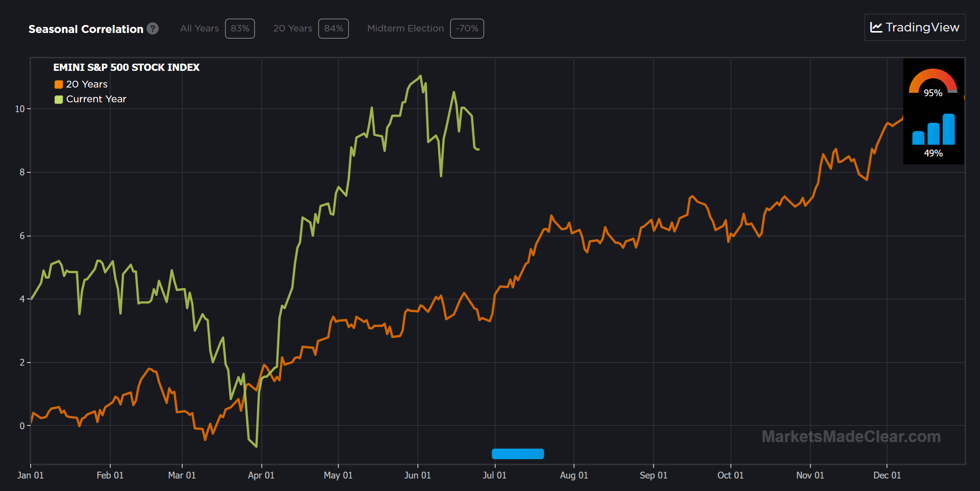The height and width of the screenshot is (491, 980).
Task: Click the 'All Years' label text
Action: pos(199,28)
